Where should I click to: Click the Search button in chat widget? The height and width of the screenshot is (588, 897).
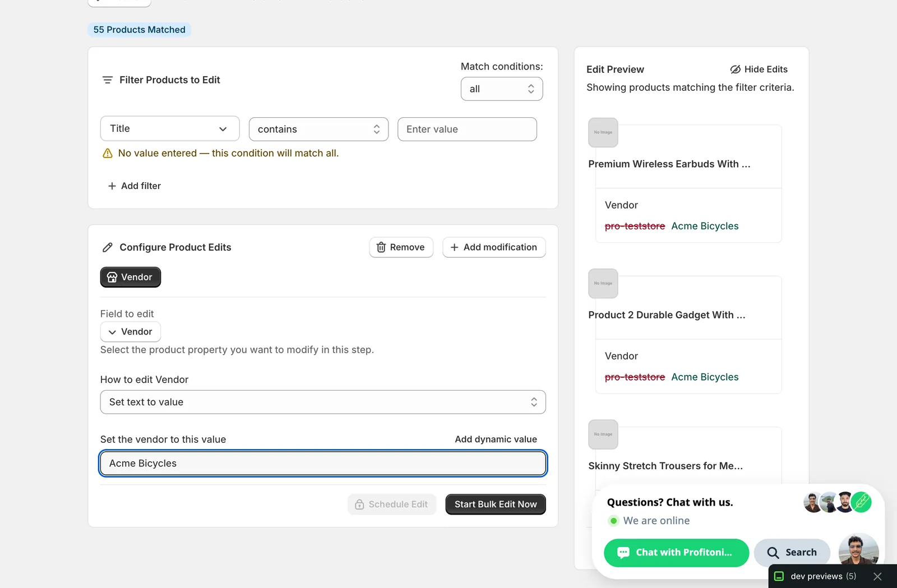(x=792, y=553)
